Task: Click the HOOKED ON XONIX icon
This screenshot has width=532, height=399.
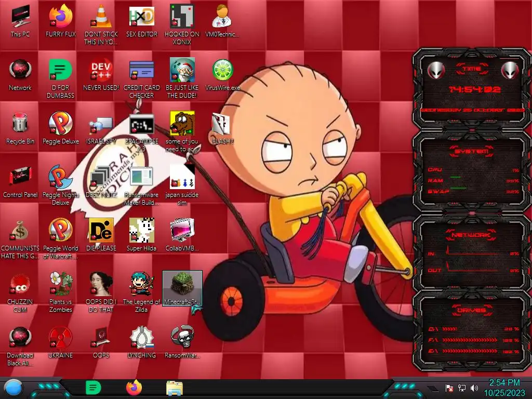Action: click(x=182, y=24)
